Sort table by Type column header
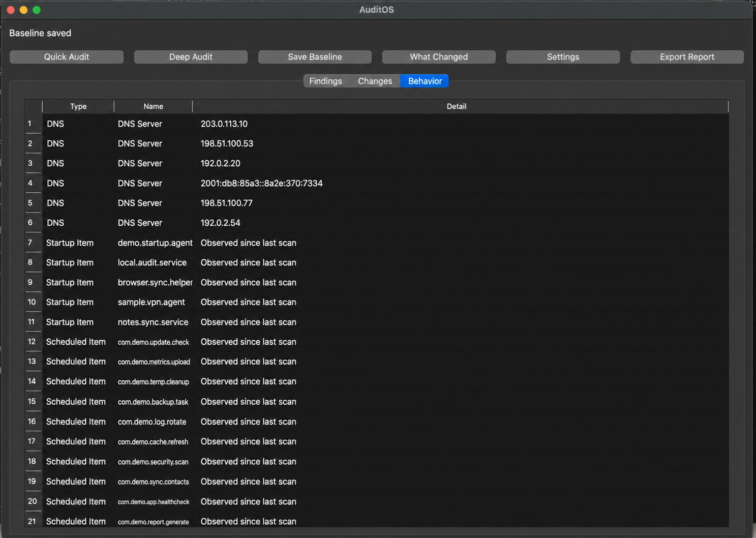756x538 pixels. 78,106
